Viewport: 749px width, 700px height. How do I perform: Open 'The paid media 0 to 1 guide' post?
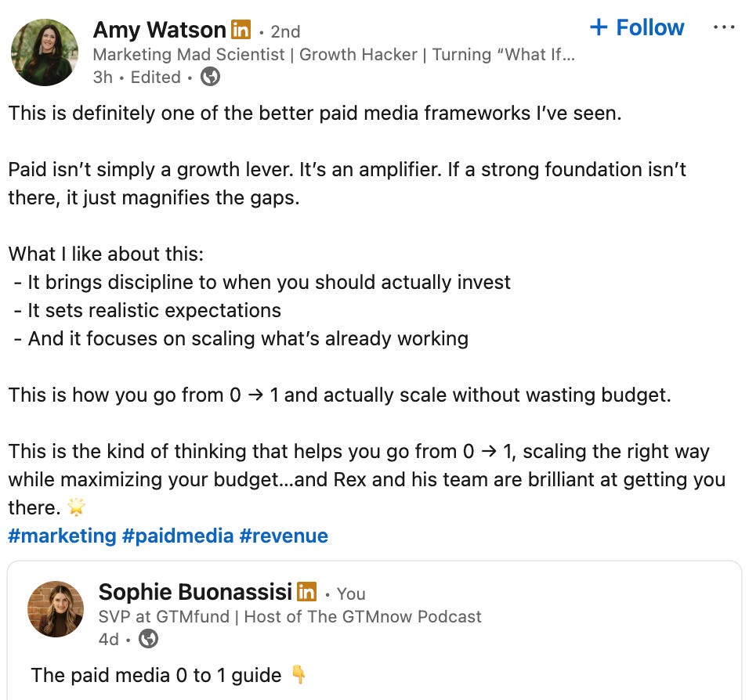(155, 675)
